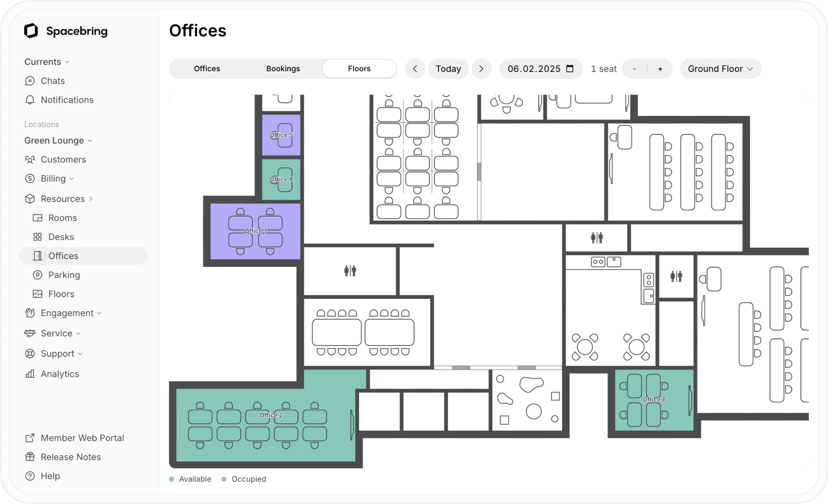Click the Parking P icon
Image resolution: width=828 pixels, height=504 pixels.
click(38, 275)
